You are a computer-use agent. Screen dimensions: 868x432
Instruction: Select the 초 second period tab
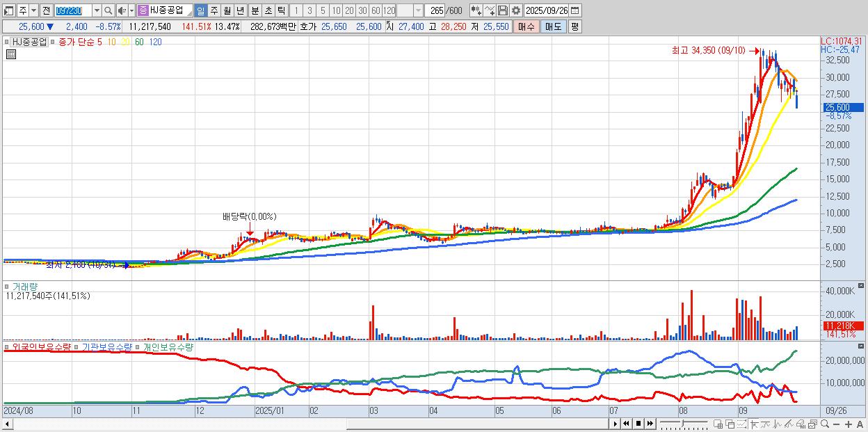(x=268, y=10)
